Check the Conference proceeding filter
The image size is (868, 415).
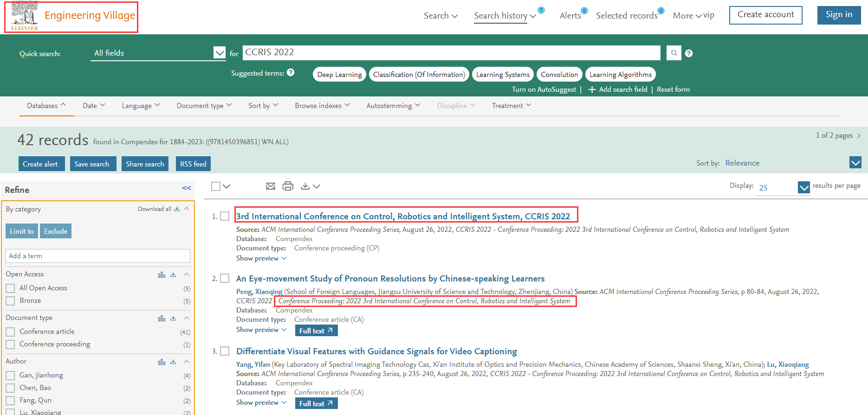click(10, 345)
